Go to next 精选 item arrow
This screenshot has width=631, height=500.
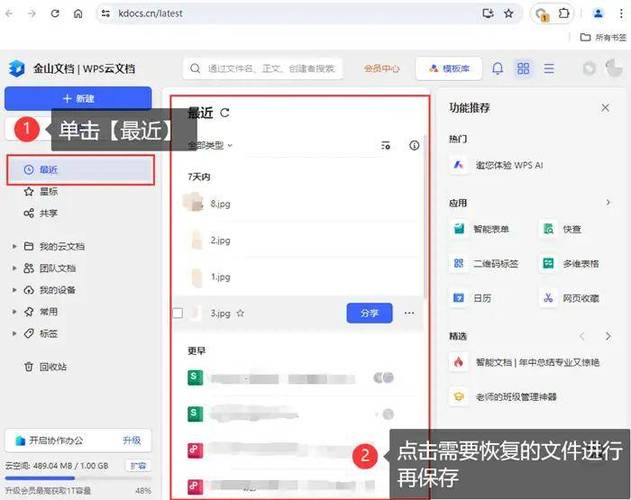(608, 336)
